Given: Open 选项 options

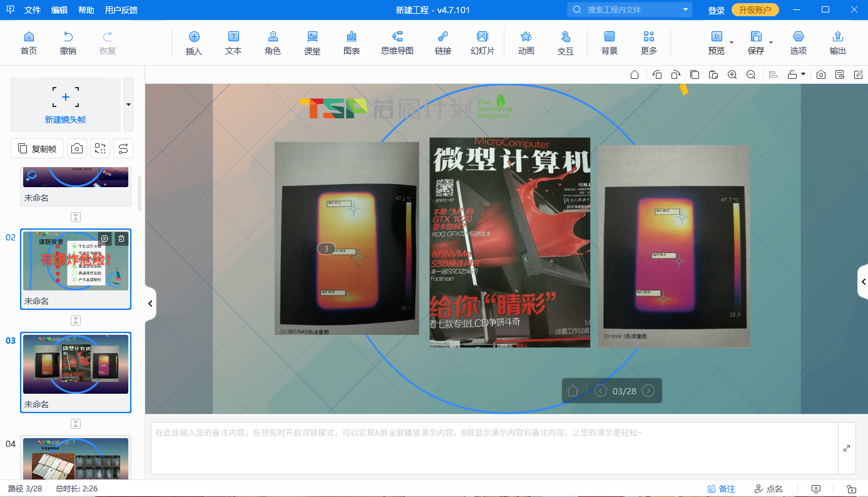Looking at the screenshot, I should [x=799, y=43].
